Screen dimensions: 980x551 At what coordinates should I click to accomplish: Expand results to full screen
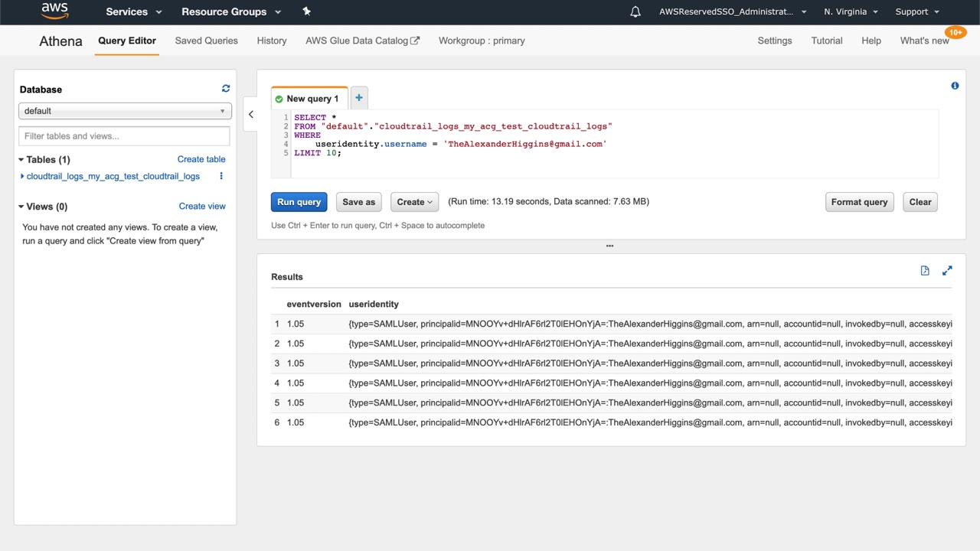(947, 271)
